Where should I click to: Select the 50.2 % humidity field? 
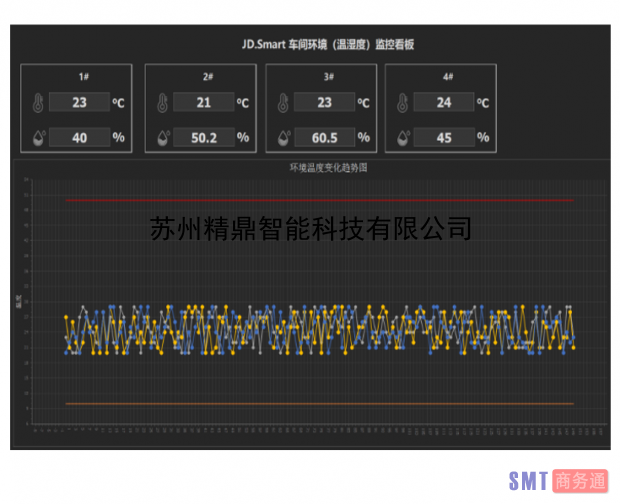[x=203, y=138]
